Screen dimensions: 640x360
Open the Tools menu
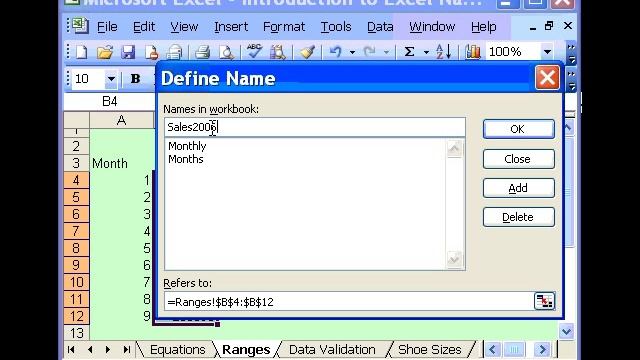[x=336, y=27]
